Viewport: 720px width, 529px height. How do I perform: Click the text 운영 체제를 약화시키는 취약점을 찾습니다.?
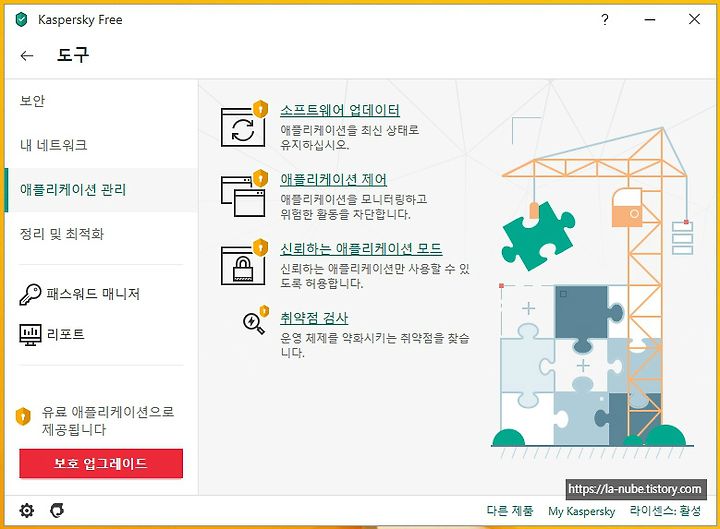[x=375, y=345]
